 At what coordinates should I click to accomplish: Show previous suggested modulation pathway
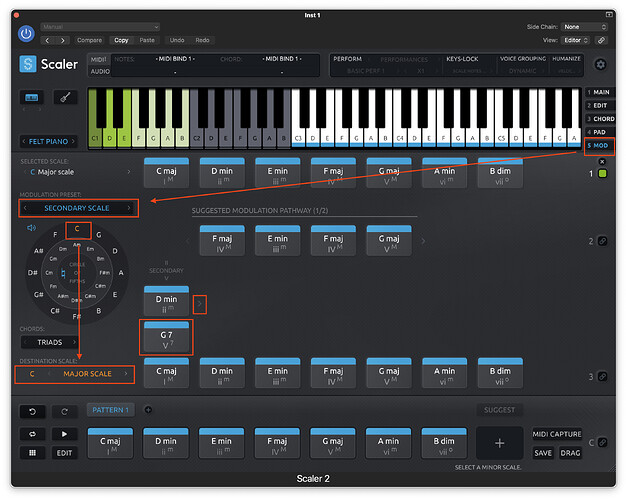[188, 241]
